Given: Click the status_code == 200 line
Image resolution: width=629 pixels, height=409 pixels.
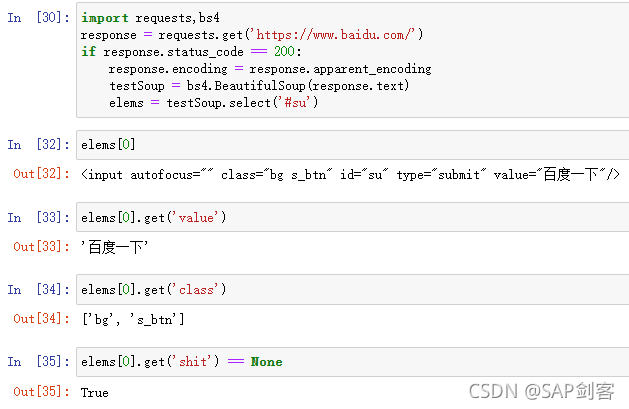Looking at the screenshot, I should [x=191, y=52].
